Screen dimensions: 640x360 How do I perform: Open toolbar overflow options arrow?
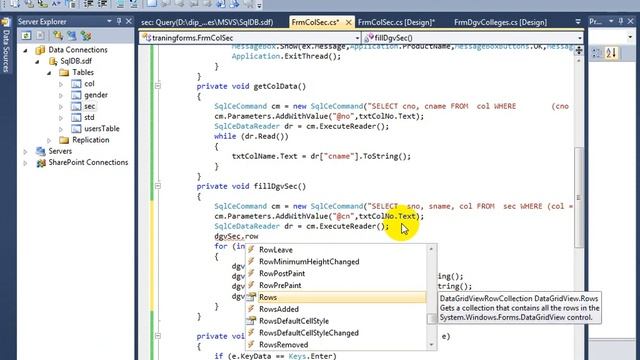(x=260, y=5)
